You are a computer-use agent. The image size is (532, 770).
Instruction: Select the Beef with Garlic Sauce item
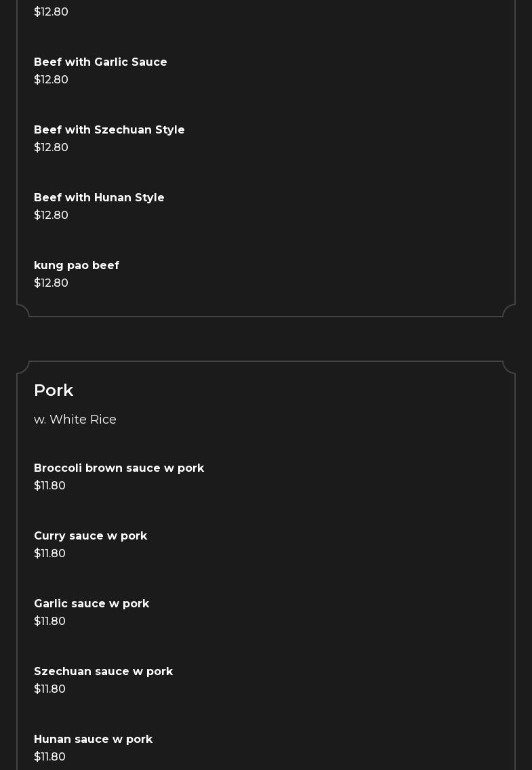click(x=100, y=62)
